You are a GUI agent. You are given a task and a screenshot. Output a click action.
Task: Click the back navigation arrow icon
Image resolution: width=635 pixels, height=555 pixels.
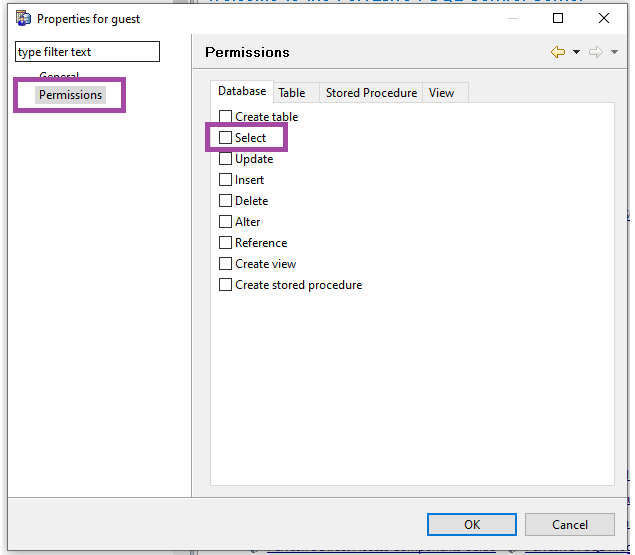[558, 52]
